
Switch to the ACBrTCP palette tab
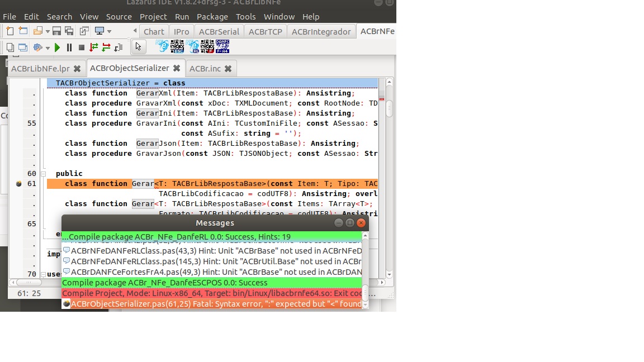click(x=266, y=32)
